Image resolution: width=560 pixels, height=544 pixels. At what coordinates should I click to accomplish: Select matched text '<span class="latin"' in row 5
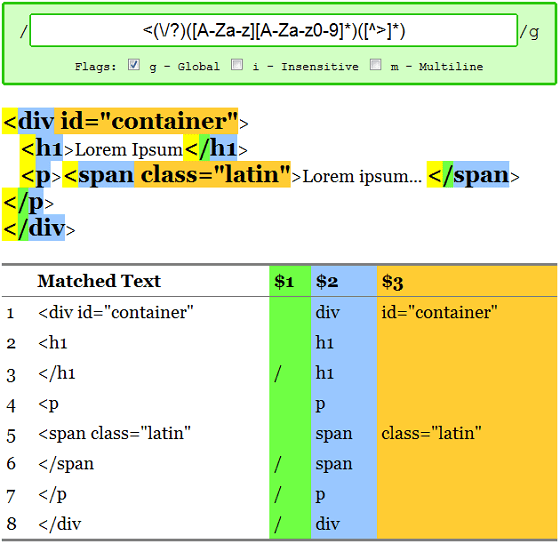point(114,434)
